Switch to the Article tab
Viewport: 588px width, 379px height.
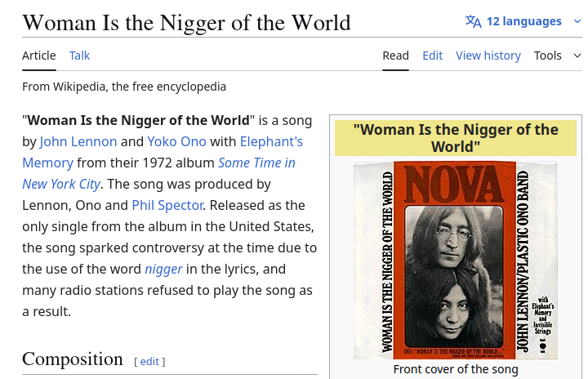tap(38, 56)
